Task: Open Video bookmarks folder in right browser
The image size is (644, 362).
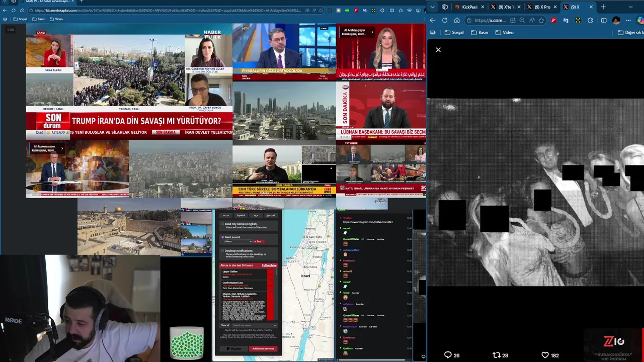Action: pyautogui.click(x=504, y=32)
